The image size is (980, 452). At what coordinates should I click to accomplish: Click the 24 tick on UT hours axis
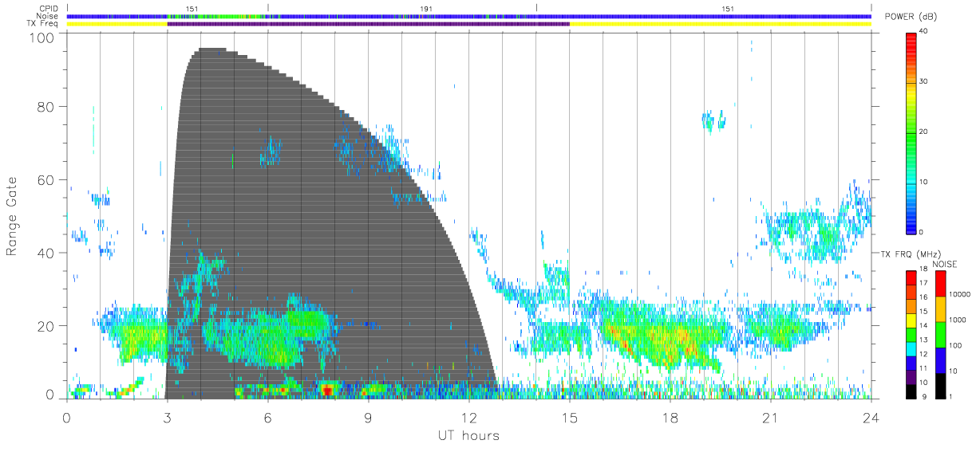click(x=871, y=418)
